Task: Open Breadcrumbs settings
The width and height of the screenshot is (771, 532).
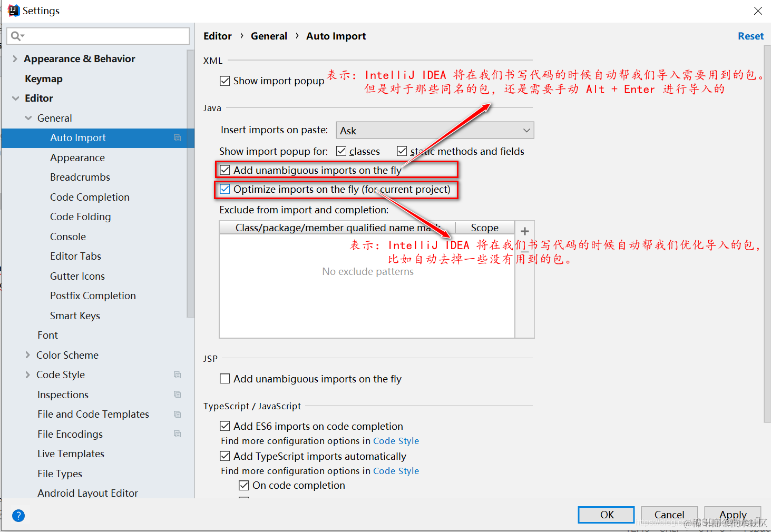Action: pyautogui.click(x=80, y=178)
